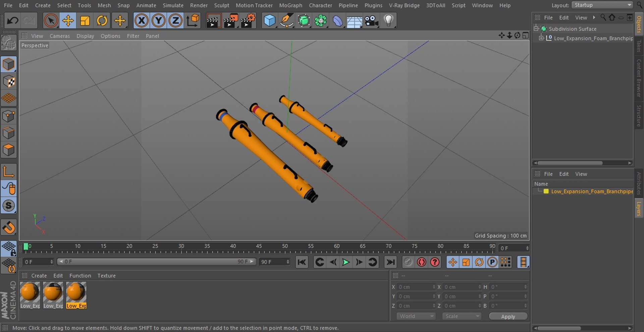This screenshot has width=644, height=332.
Task: Activate the Scale tool
Action: [85, 21]
